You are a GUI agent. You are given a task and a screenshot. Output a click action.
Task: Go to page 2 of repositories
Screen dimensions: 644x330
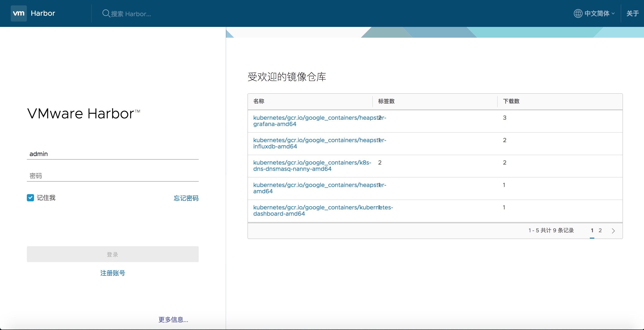(x=600, y=230)
